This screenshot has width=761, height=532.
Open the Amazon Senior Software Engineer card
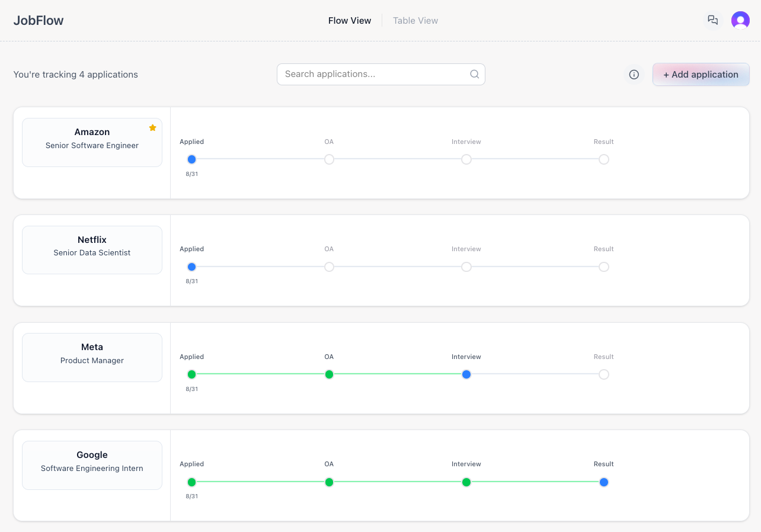pyautogui.click(x=92, y=142)
